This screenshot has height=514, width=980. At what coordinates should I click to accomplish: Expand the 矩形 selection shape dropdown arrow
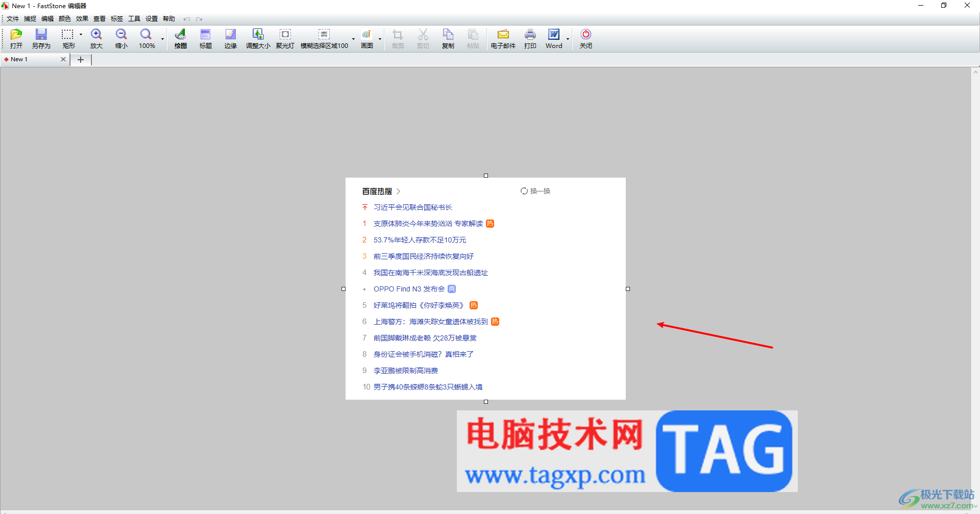[81, 35]
